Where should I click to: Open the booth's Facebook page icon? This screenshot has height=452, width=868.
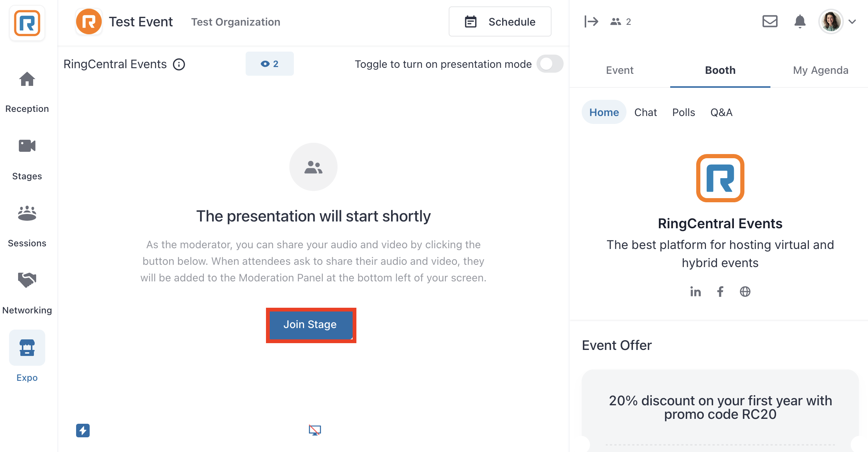point(720,292)
